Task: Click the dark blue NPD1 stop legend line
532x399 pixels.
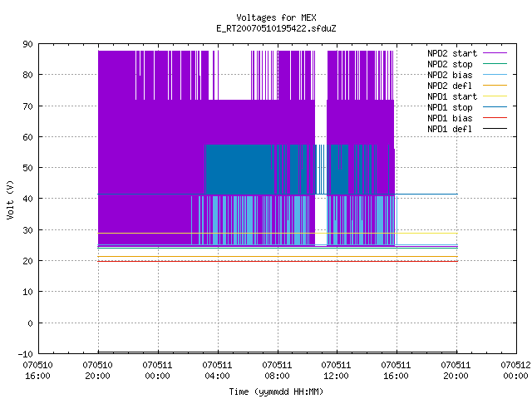Action: click(495, 107)
